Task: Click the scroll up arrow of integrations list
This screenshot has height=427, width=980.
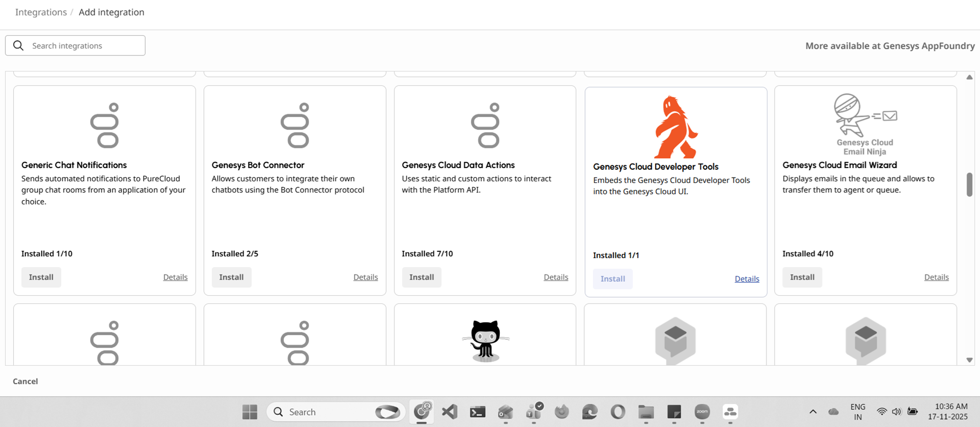Action: point(969,77)
